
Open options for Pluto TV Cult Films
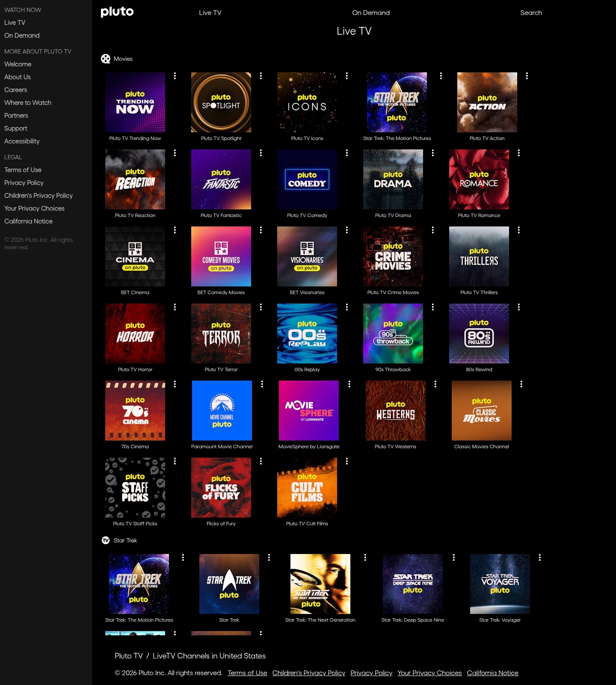coord(347,461)
